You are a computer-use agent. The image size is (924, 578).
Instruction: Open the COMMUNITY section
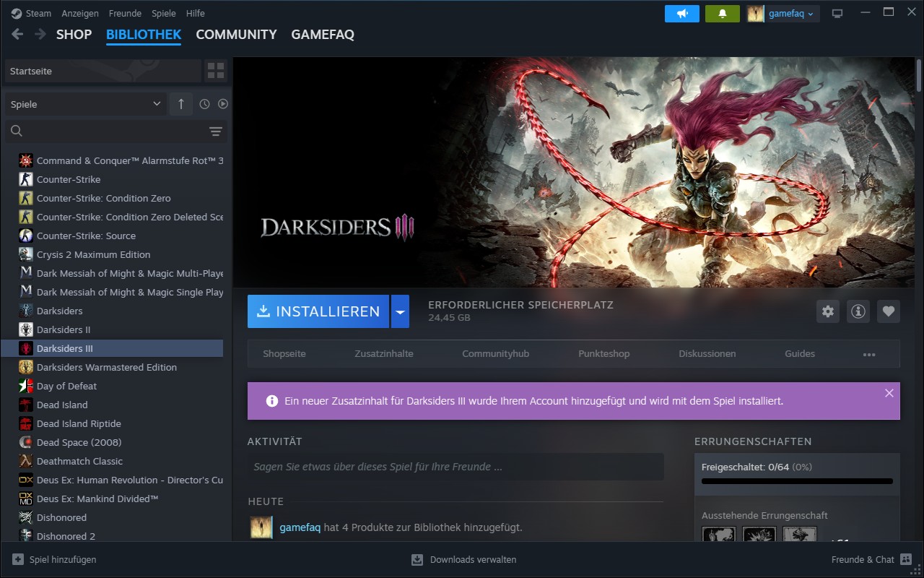[x=236, y=34]
